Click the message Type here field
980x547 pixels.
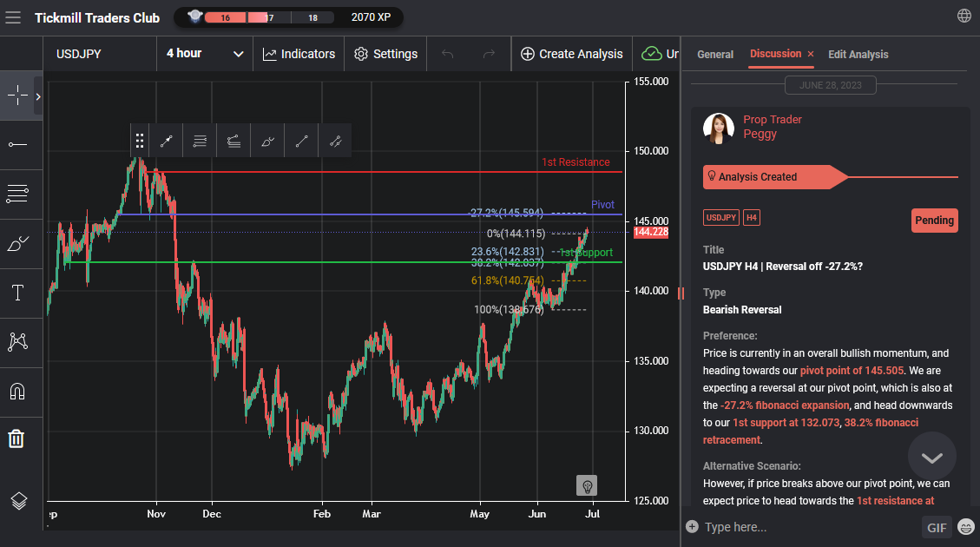coord(810,527)
